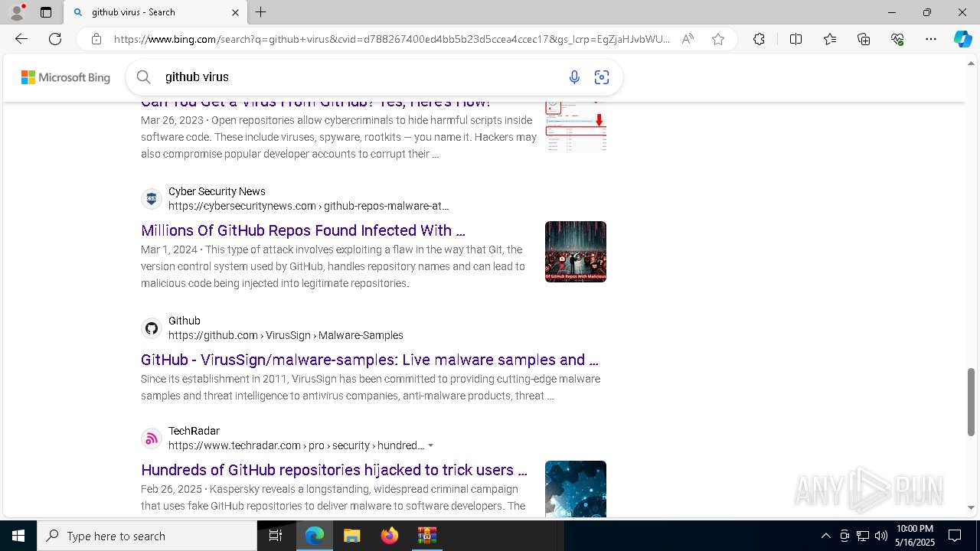Click the page vertical scrollbar thumb

(x=972, y=402)
